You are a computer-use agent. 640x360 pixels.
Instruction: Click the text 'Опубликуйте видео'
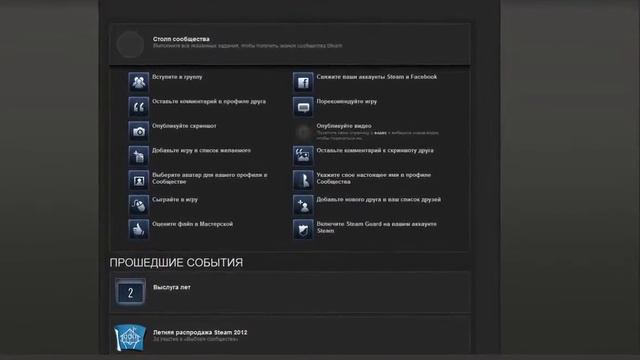click(x=344, y=126)
